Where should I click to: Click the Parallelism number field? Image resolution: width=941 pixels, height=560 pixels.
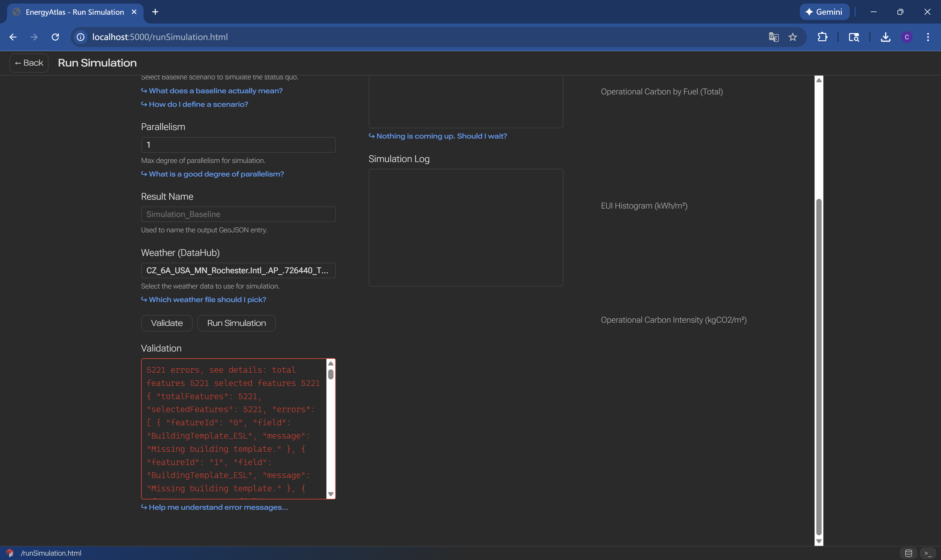[238, 145]
